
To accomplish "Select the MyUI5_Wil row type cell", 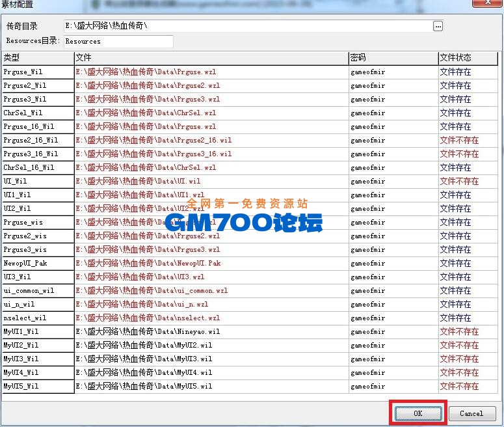I will coord(38,386).
